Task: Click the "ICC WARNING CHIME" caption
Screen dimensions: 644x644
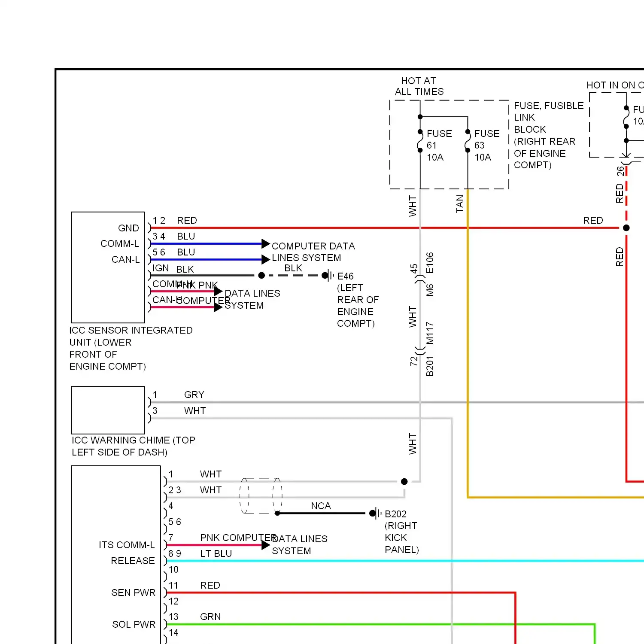Action: (133, 446)
